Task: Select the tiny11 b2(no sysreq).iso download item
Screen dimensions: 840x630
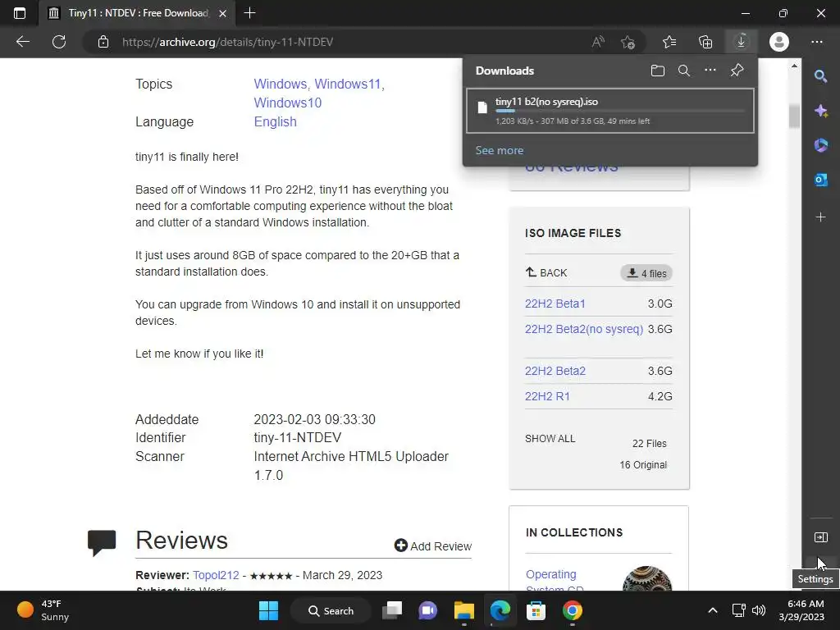Action: tap(610, 111)
